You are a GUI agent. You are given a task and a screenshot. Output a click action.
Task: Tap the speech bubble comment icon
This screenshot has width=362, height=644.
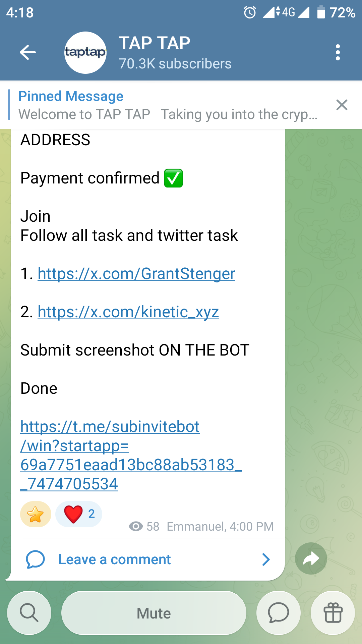point(35,559)
